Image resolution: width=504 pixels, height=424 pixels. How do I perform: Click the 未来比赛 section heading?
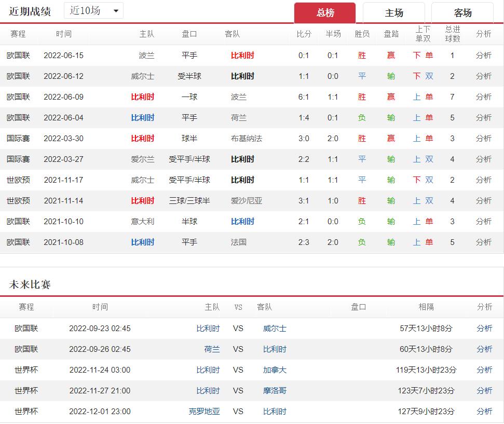[30, 284]
